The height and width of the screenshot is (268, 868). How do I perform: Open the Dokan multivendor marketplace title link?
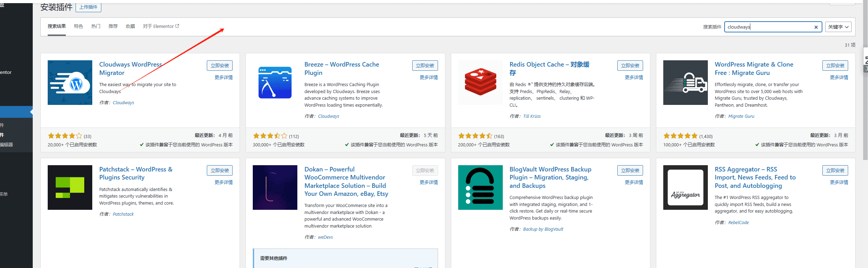click(346, 182)
